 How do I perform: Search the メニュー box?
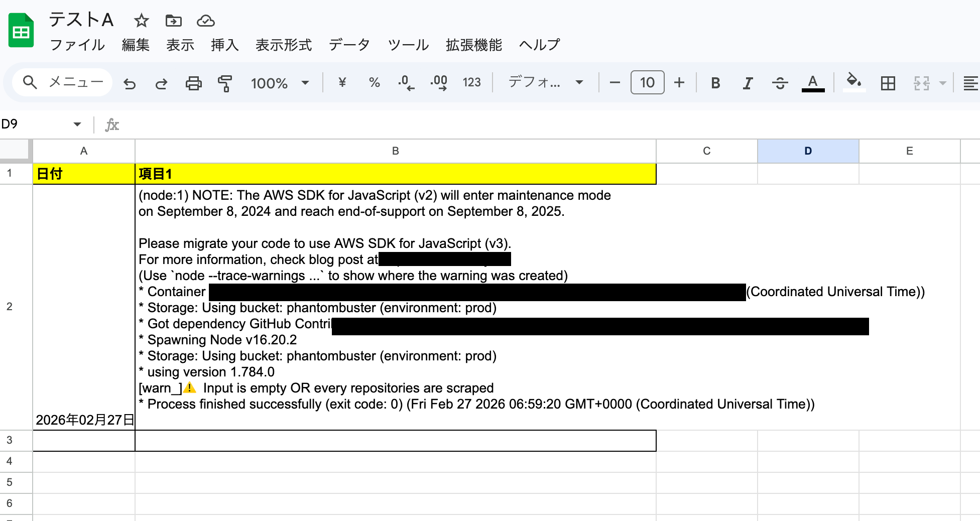pyautogui.click(x=62, y=82)
